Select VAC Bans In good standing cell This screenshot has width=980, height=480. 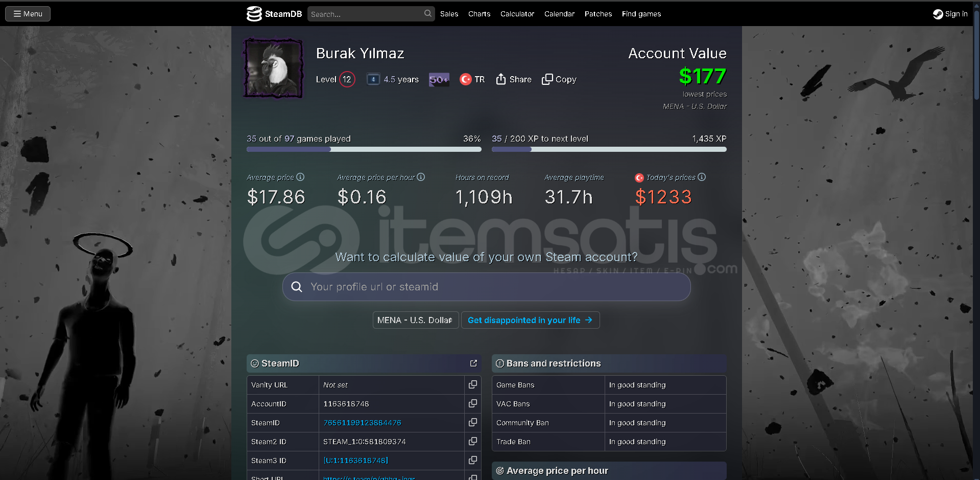coord(665,404)
